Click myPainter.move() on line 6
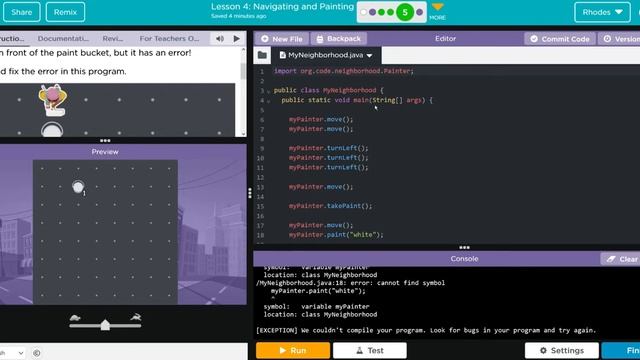Image resolution: width=640 pixels, height=360 pixels. 321,119
